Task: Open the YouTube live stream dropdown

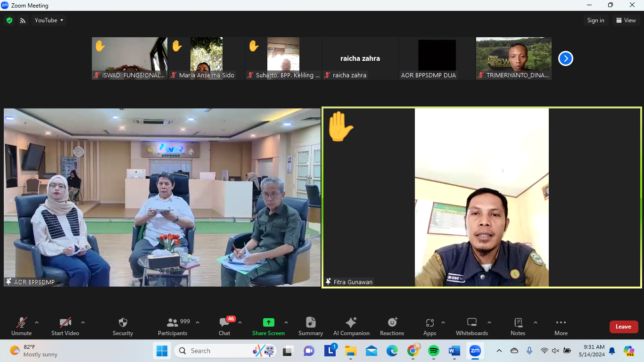Action: coord(49,20)
